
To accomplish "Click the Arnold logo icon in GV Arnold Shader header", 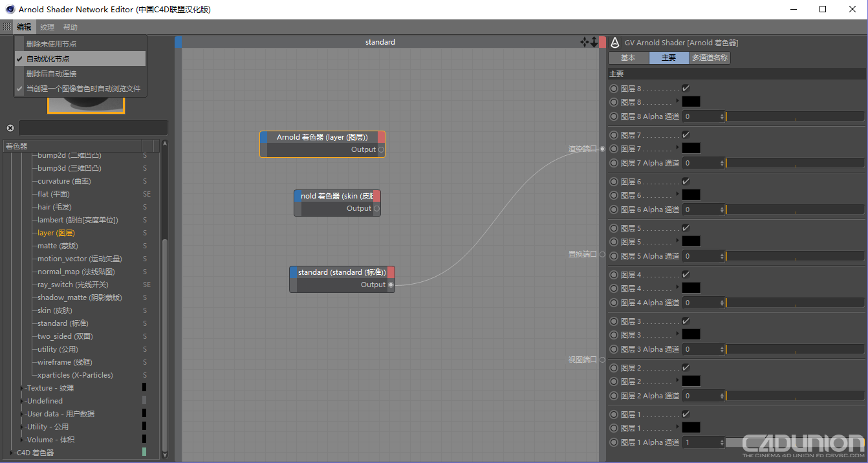I will tap(615, 43).
